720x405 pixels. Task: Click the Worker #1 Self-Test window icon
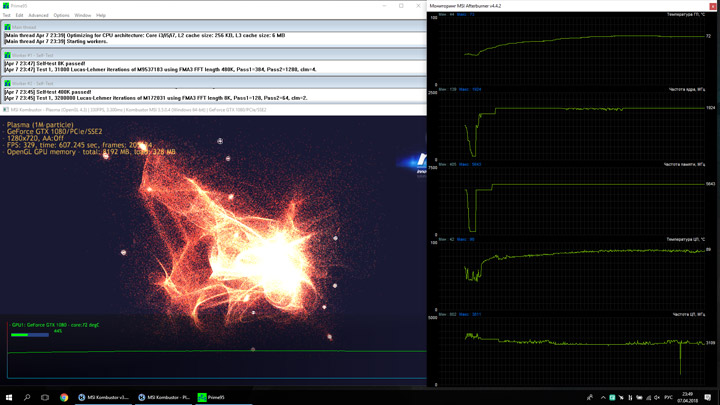(x=7, y=55)
